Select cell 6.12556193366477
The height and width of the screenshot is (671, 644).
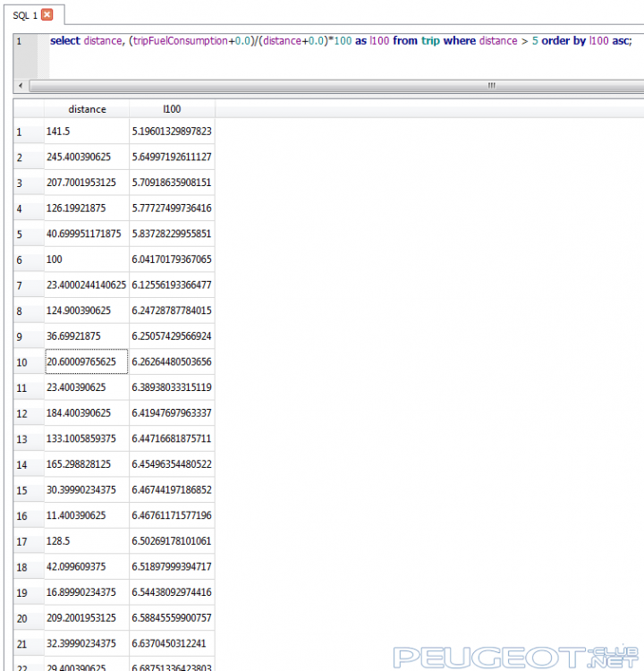(172, 285)
